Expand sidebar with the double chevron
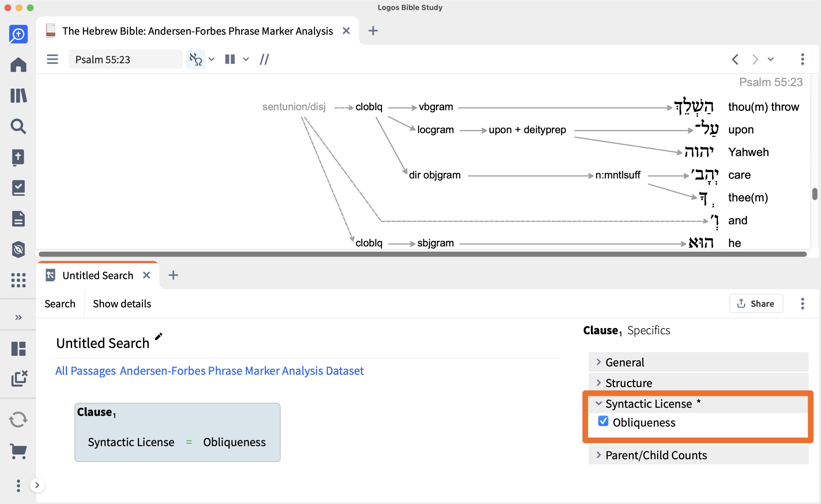 (x=18, y=317)
